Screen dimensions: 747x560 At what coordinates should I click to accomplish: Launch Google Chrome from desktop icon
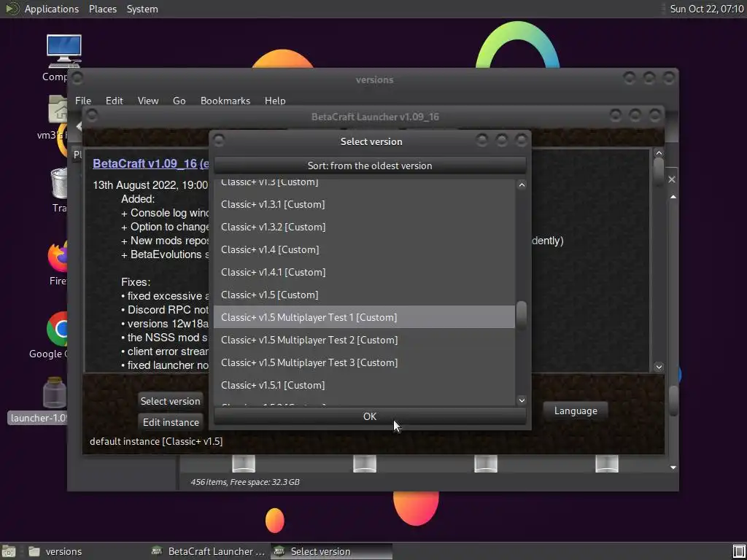pos(58,329)
